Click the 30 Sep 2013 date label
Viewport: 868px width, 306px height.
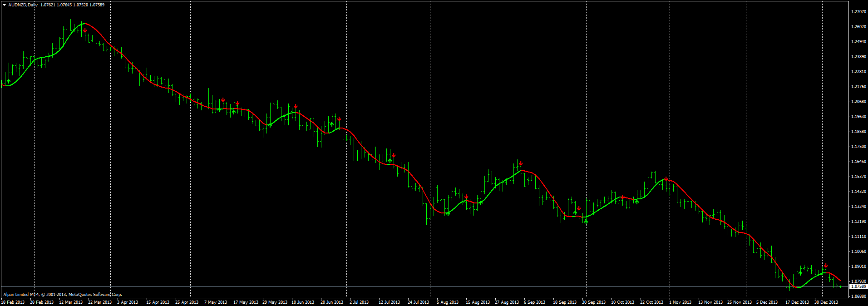(594, 302)
